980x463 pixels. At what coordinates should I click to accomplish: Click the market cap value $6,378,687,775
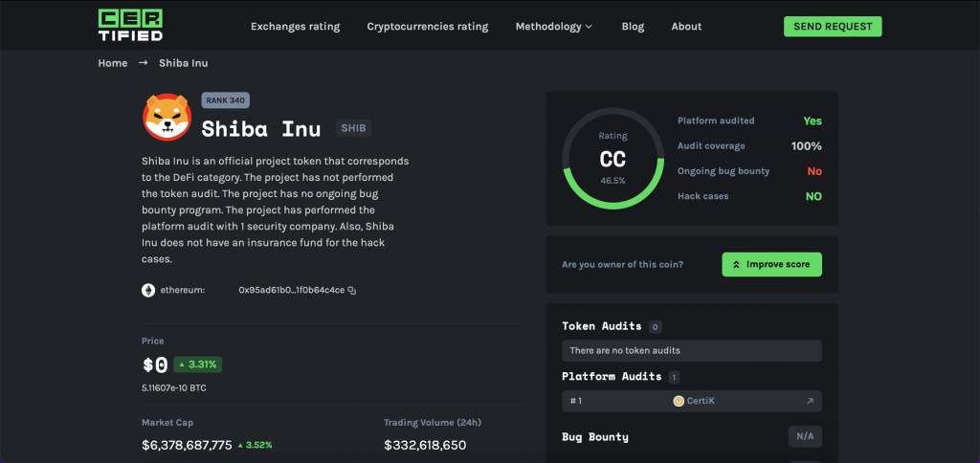pos(187,446)
